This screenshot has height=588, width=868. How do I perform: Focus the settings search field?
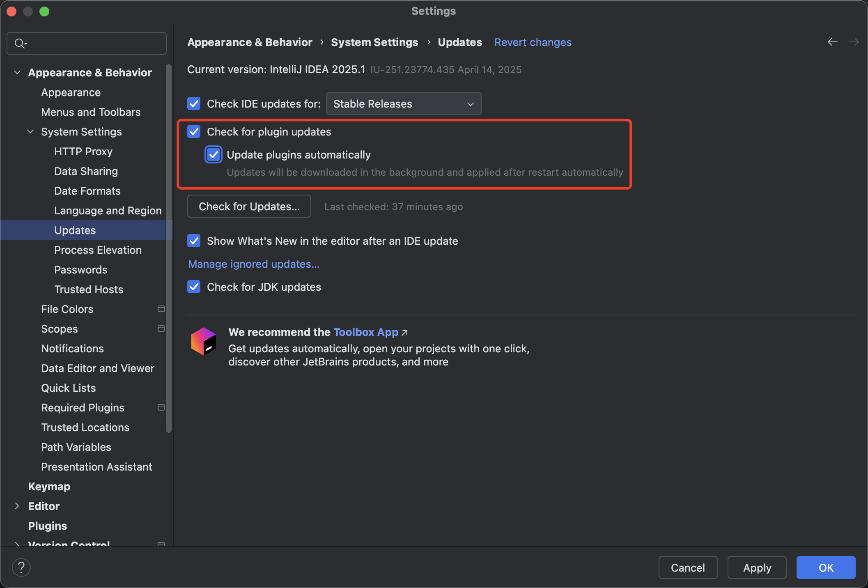point(94,43)
